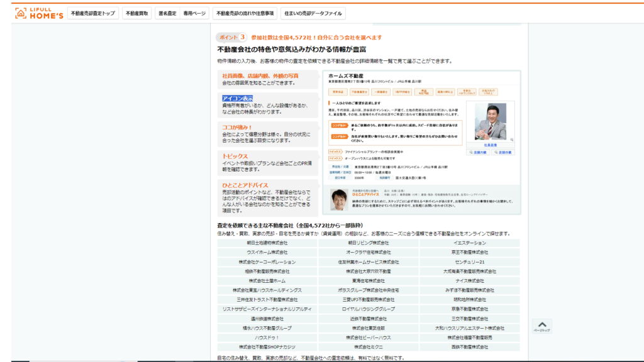The image size is (644, 362).
Task: Click the highlighted アイコン表示 heading
Action: coord(238,98)
